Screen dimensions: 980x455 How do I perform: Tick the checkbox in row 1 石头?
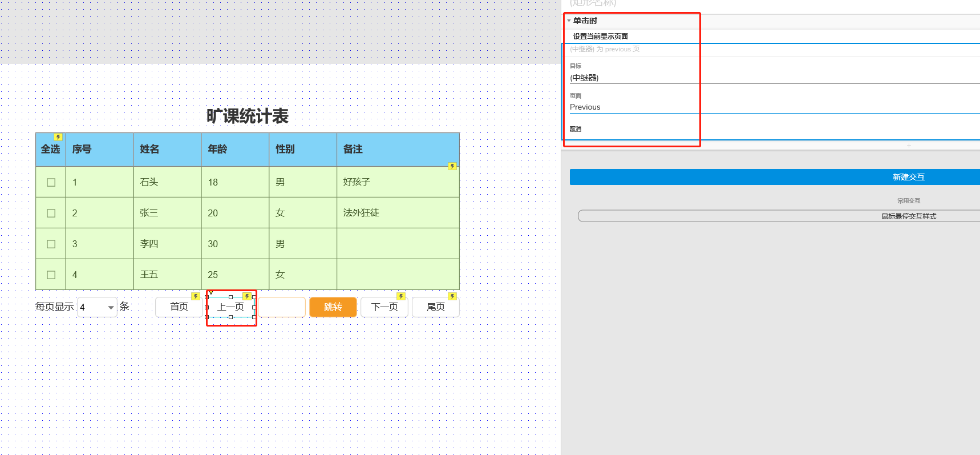pos(51,183)
